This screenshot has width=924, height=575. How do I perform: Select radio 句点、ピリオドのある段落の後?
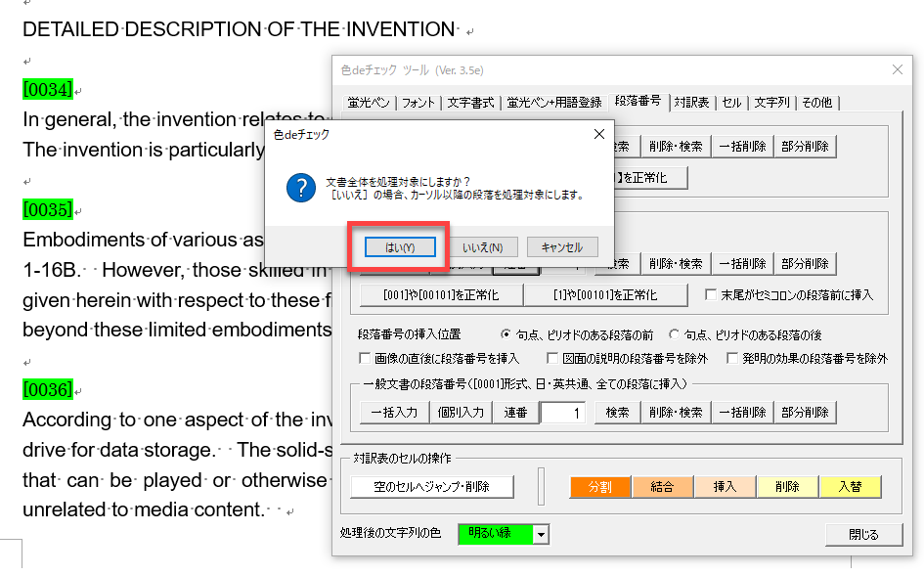673,334
